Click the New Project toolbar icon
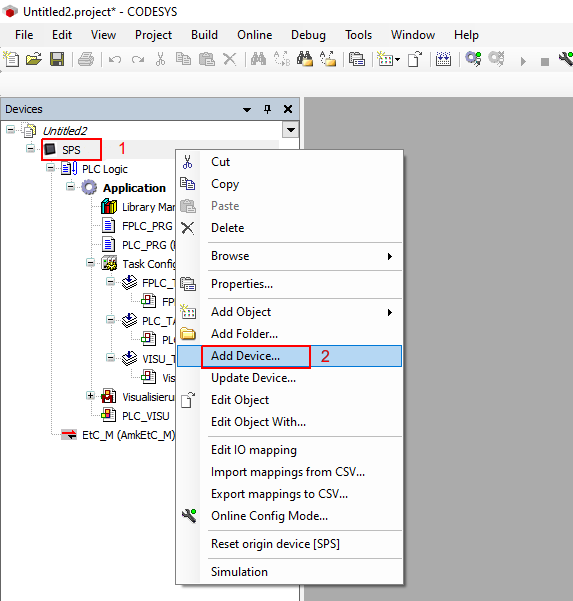Viewport: 573px width, 601px height. (x=11, y=59)
